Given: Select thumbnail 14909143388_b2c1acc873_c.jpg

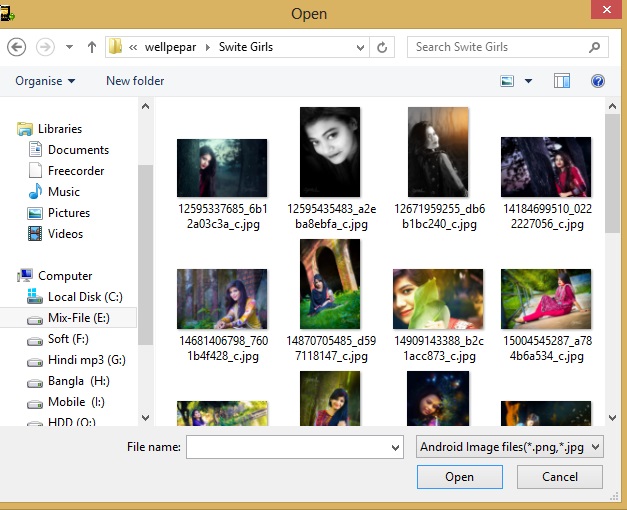Looking at the screenshot, I should (438, 299).
